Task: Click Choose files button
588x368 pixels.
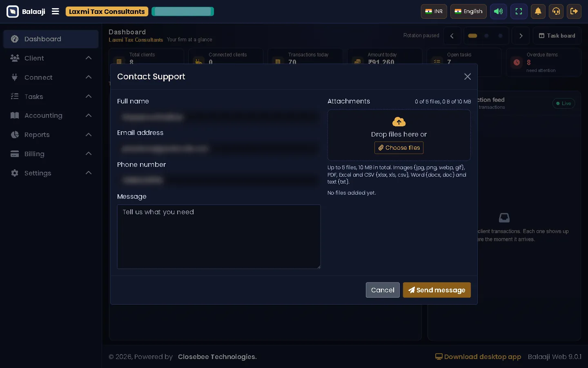Action: (399, 148)
